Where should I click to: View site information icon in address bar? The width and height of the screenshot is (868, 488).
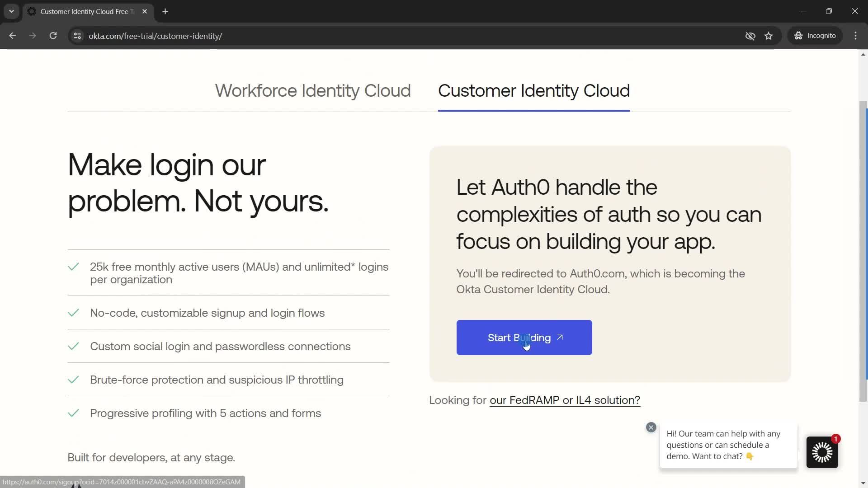pos(77,36)
